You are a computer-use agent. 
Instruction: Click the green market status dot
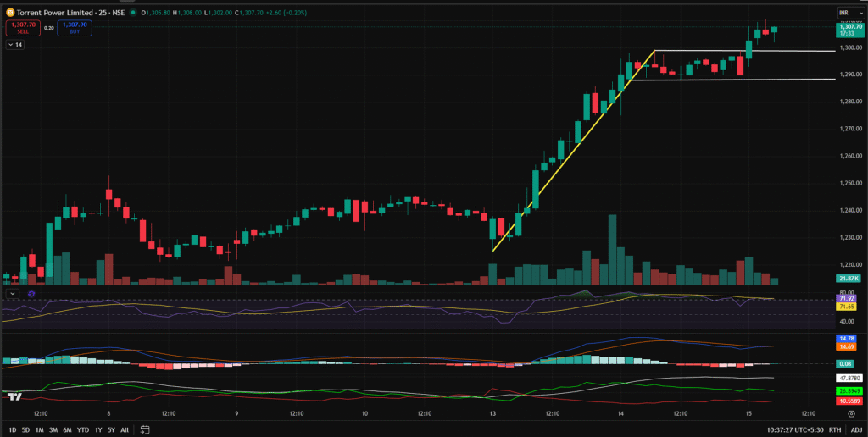[134, 14]
